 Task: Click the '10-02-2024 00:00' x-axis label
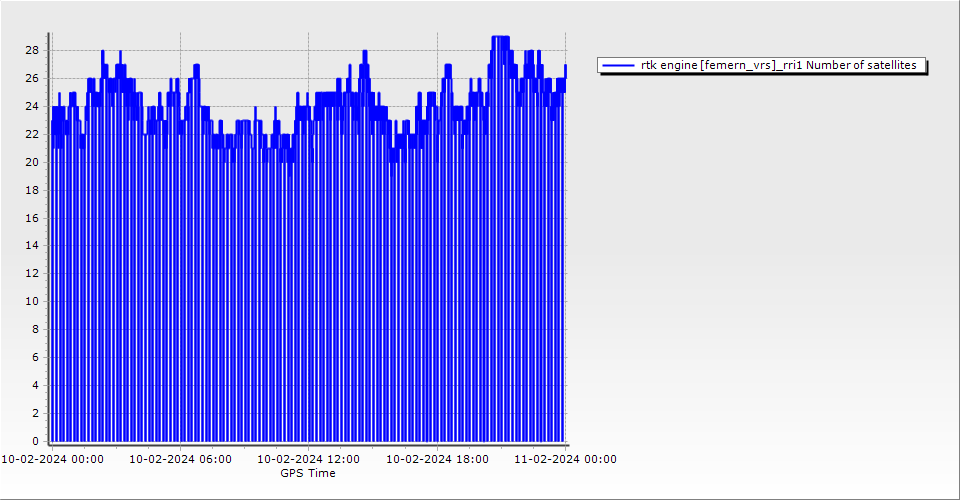[x=51, y=460]
